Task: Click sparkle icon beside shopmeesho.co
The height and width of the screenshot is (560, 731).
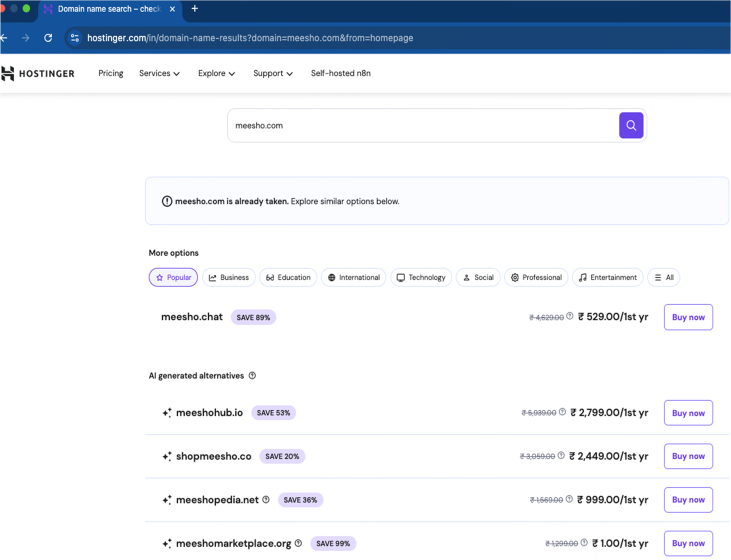Action: [167, 456]
